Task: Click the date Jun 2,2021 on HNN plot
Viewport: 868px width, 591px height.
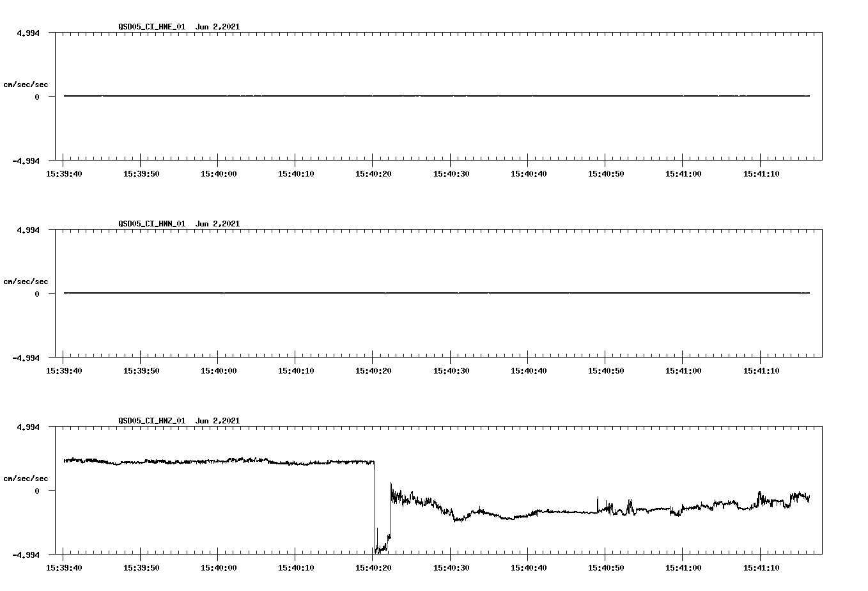Action: tap(218, 224)
